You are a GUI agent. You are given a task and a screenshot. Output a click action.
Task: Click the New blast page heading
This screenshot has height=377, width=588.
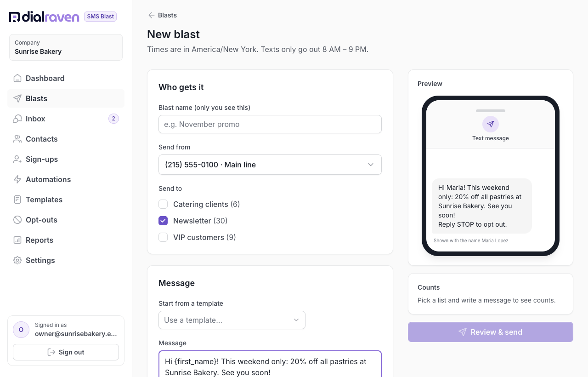click(x=173, y=34)
